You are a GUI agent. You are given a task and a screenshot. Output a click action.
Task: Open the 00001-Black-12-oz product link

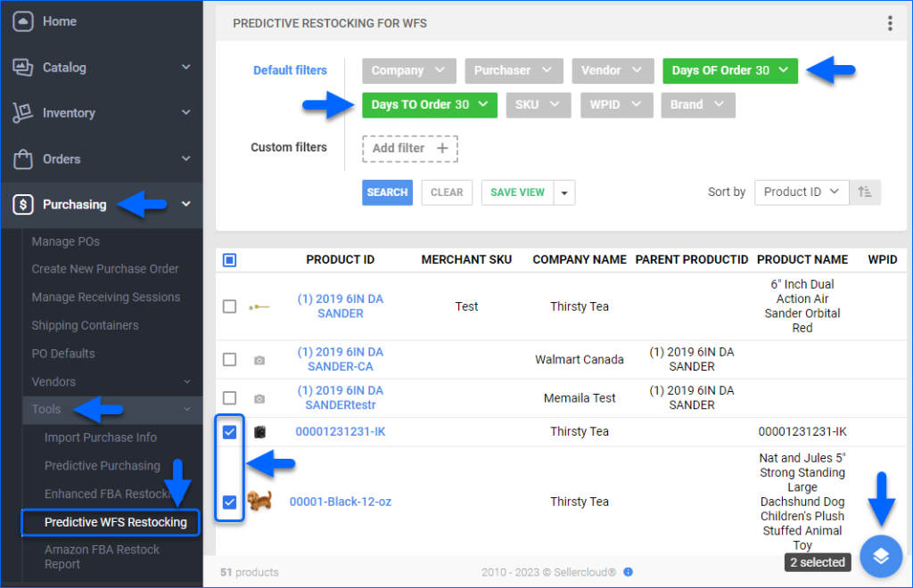tap(341, 501)
